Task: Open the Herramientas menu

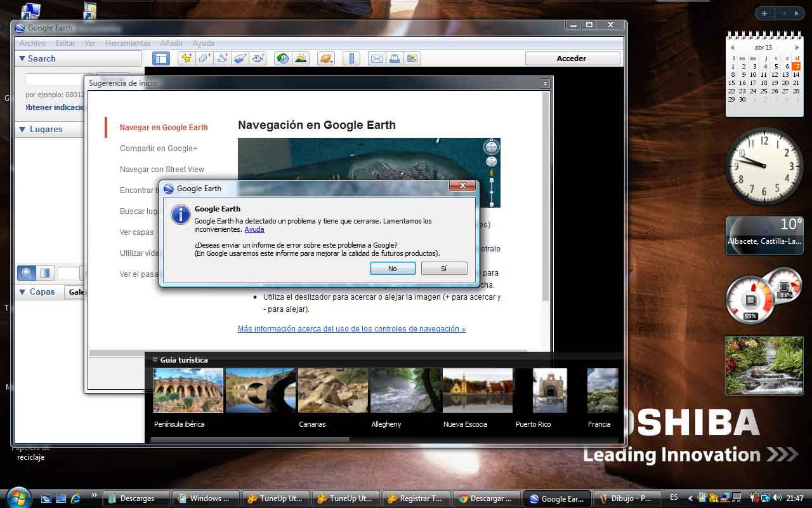Action: click(x=128, y=43)
